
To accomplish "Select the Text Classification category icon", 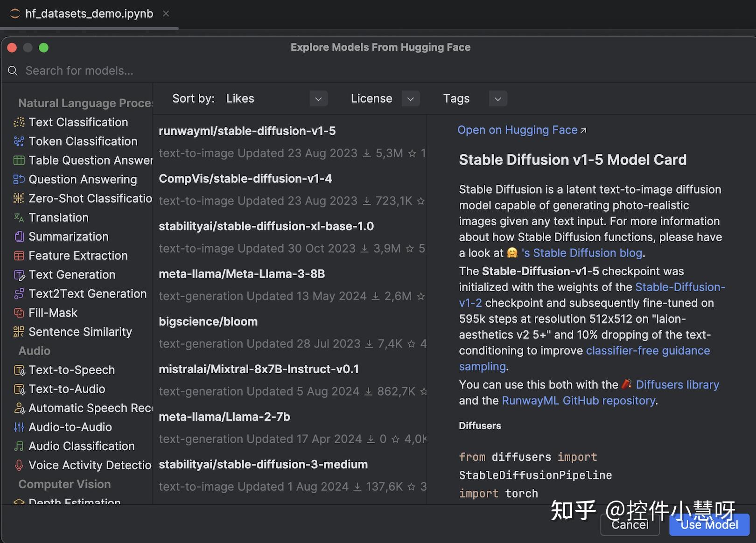I will point(19,122).
